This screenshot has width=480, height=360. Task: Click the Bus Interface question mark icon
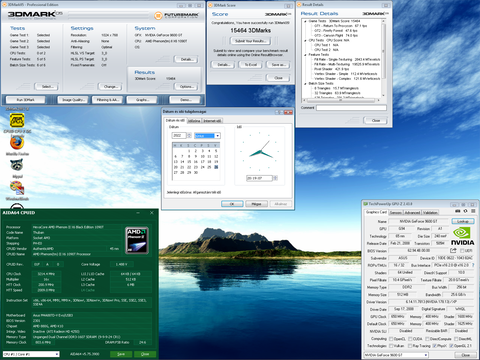tap(472, 265)
